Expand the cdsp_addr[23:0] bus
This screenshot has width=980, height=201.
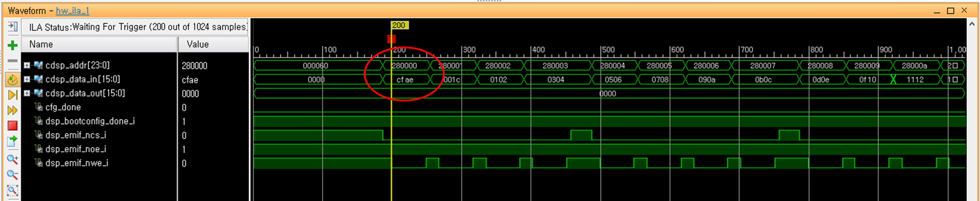[27, 65]
